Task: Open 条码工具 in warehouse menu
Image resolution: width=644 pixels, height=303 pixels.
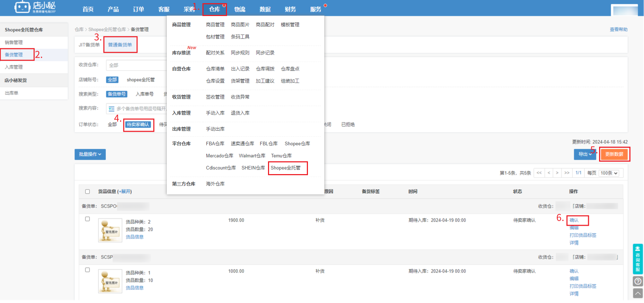Action: click(240, 37)
